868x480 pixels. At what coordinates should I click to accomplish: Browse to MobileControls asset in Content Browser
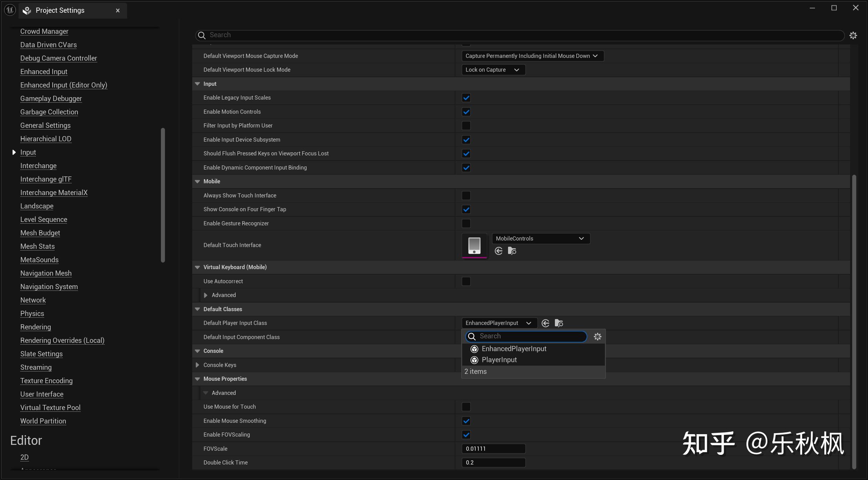point(512,251)
